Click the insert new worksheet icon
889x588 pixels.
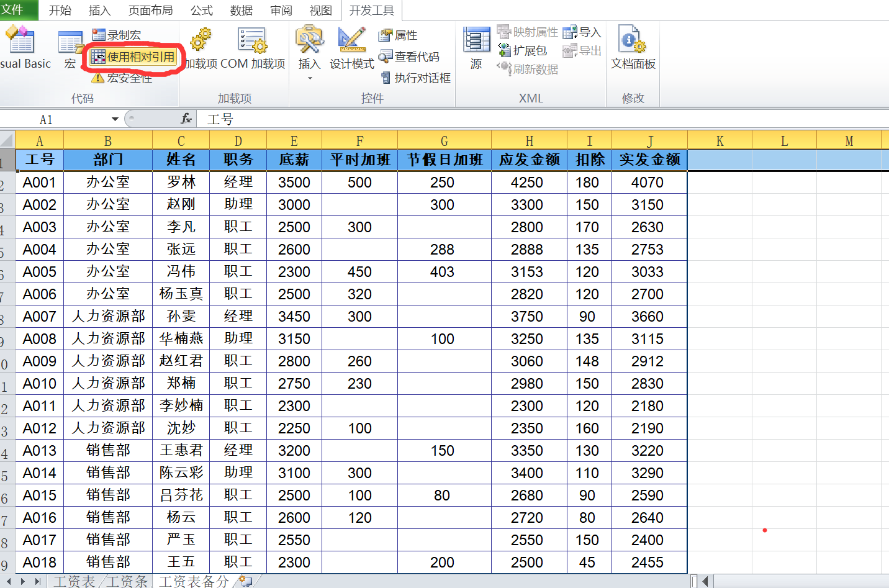(246, 581)
